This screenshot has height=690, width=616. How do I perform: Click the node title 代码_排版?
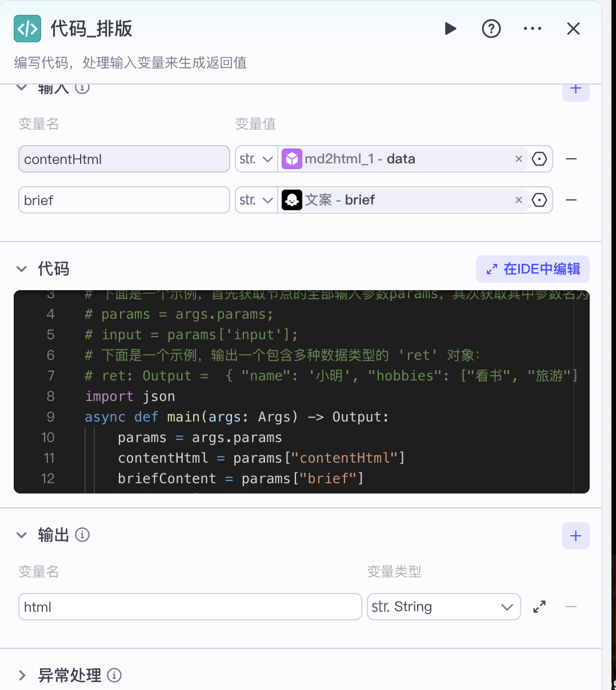point(91,29)
